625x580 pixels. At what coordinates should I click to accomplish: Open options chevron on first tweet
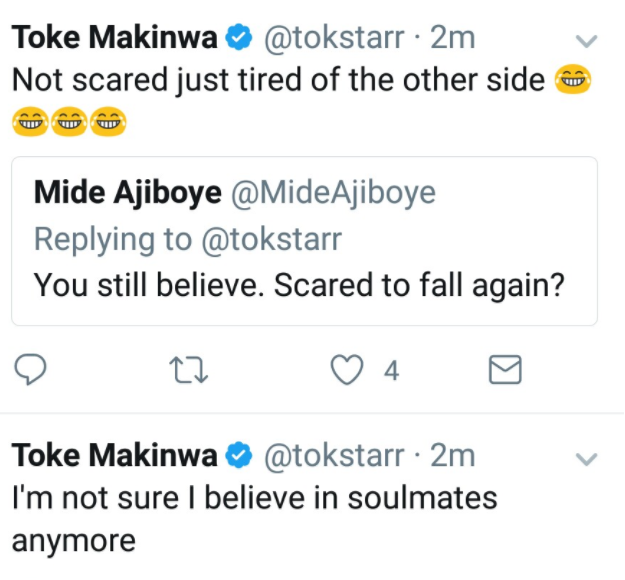[x=586, y=40]
